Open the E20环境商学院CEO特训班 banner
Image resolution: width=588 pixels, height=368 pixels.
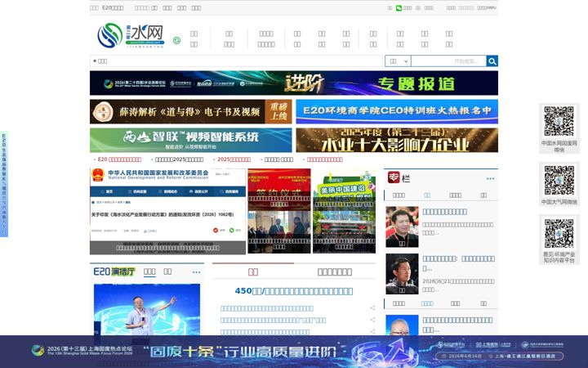point(397,111)
